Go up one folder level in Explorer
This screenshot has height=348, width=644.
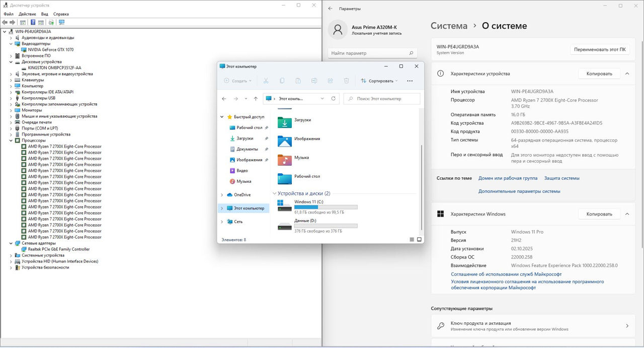click(x=256, y=99)
